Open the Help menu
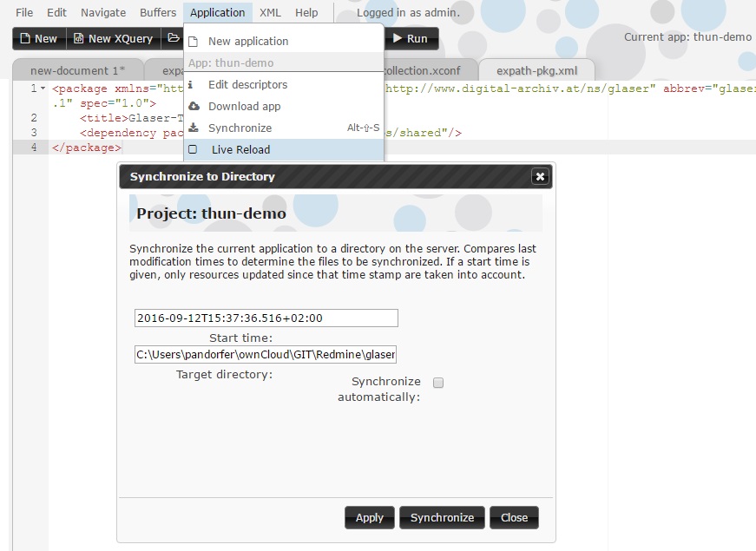The image size is (756, 551). pyautogui.click(x=306, y=12)
